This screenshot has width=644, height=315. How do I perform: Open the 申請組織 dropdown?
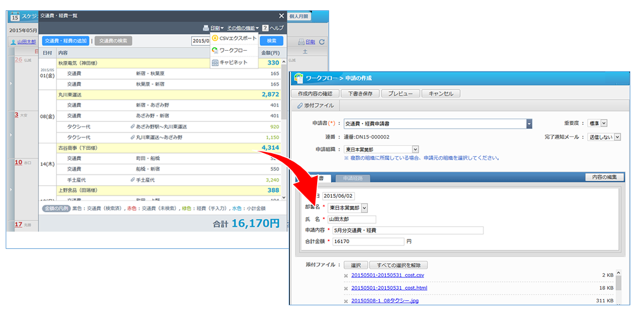pos(415,149)
